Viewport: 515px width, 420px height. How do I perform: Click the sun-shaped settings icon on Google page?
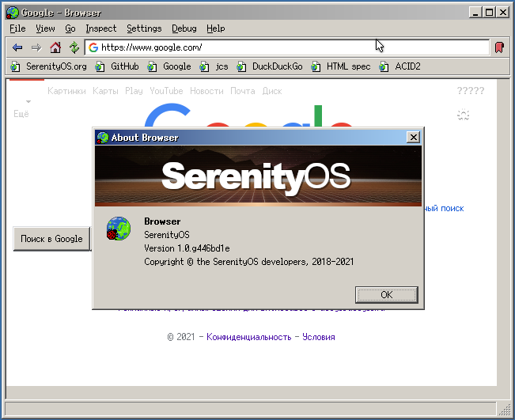[463, 115]
